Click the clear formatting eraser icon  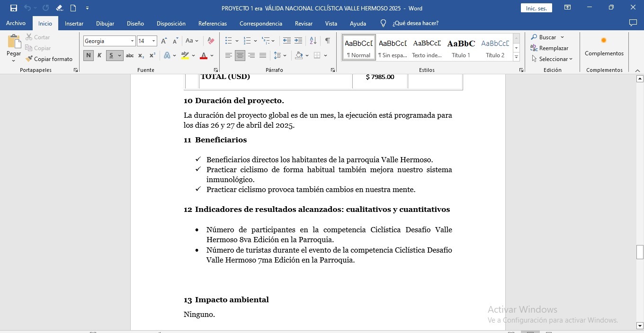(x=211, y=41)
